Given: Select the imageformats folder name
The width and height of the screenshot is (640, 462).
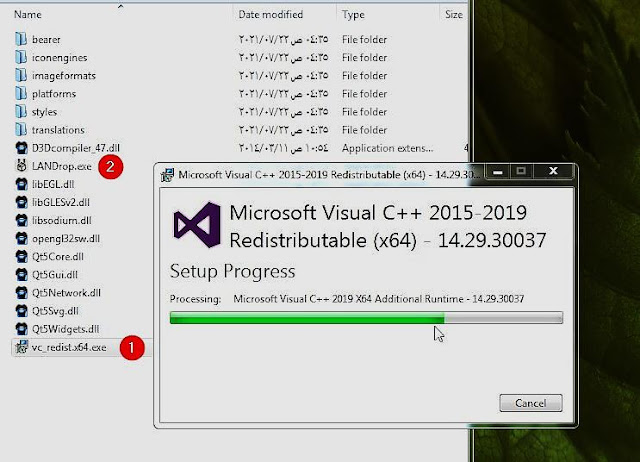Looking at the screenshot, I should [64, 76].
